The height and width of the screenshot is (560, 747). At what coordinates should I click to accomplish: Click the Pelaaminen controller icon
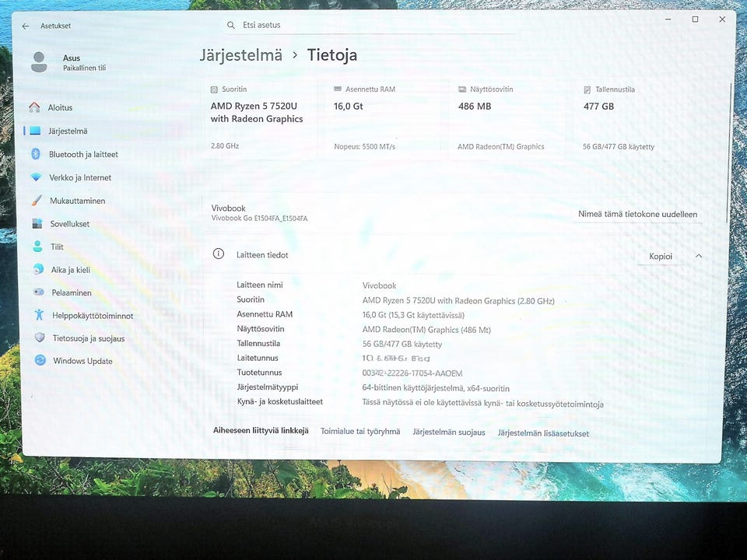(39, 292)
